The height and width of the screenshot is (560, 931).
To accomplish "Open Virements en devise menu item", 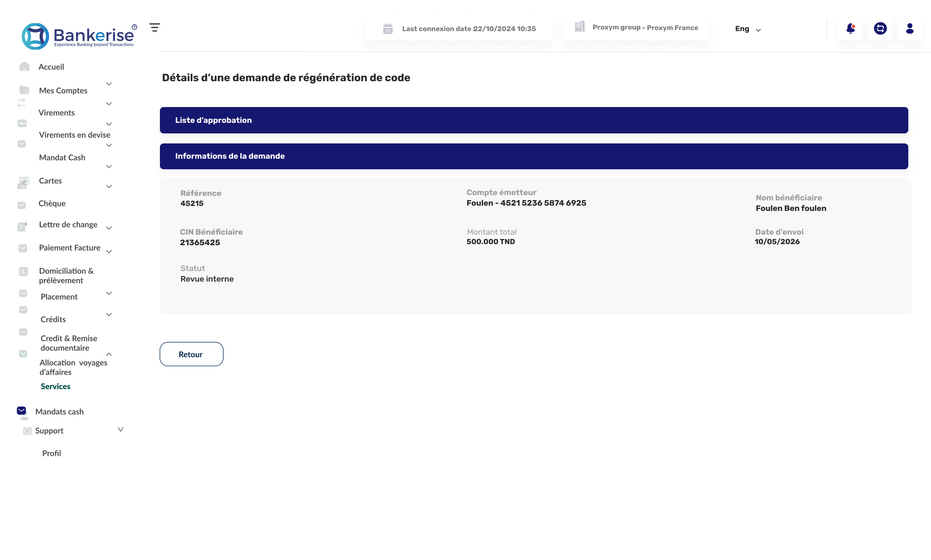I will click(75, 135).
